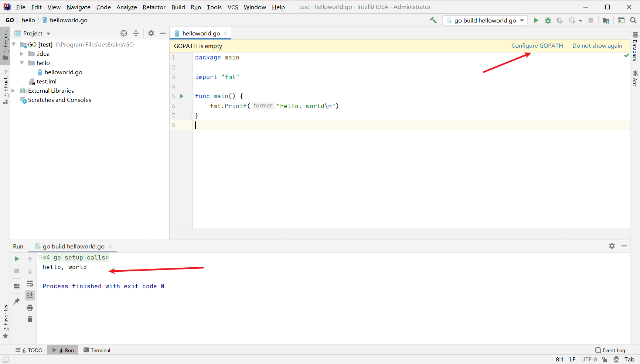Viewport: 640px width, 364px height.
Task: Toggle the 4: Run tool window button
Action: [x=63, y=350]
